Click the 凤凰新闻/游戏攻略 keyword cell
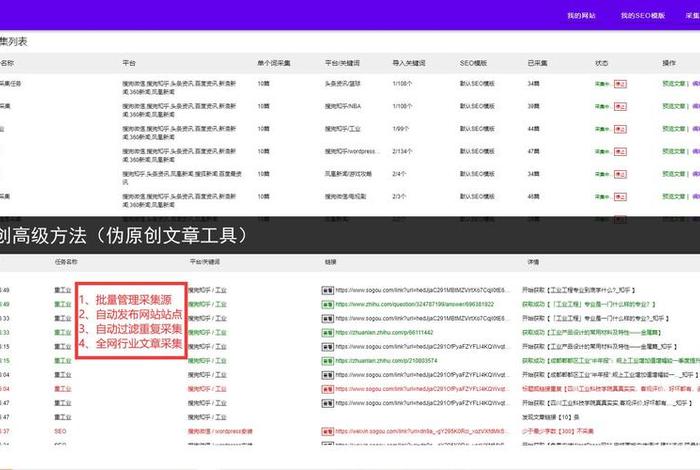 point(348,174)
